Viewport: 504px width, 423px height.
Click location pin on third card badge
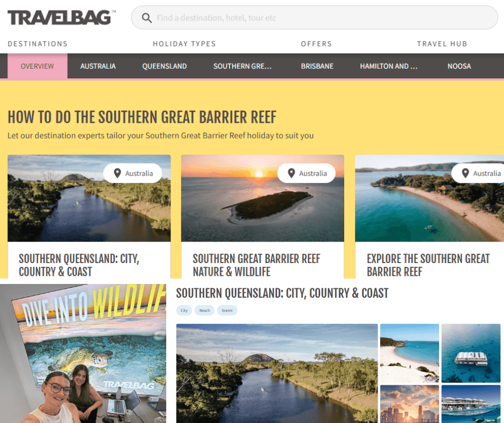point(465,173)
